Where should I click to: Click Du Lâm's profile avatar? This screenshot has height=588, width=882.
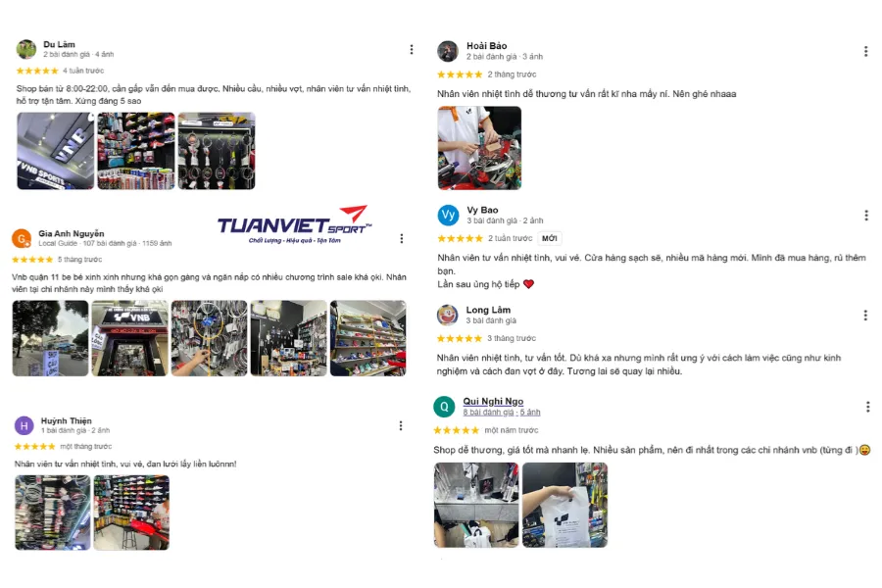[25, 50]
